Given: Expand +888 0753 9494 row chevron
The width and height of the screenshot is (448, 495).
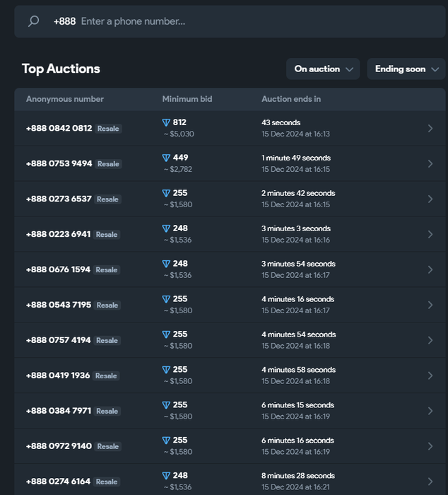Looking at the screenshot, I should point(430,163).
